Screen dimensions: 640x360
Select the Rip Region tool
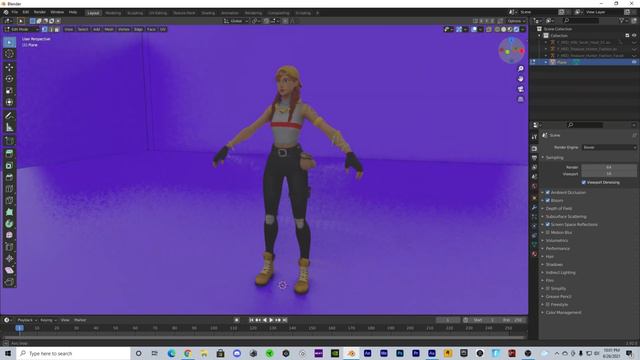9,282
